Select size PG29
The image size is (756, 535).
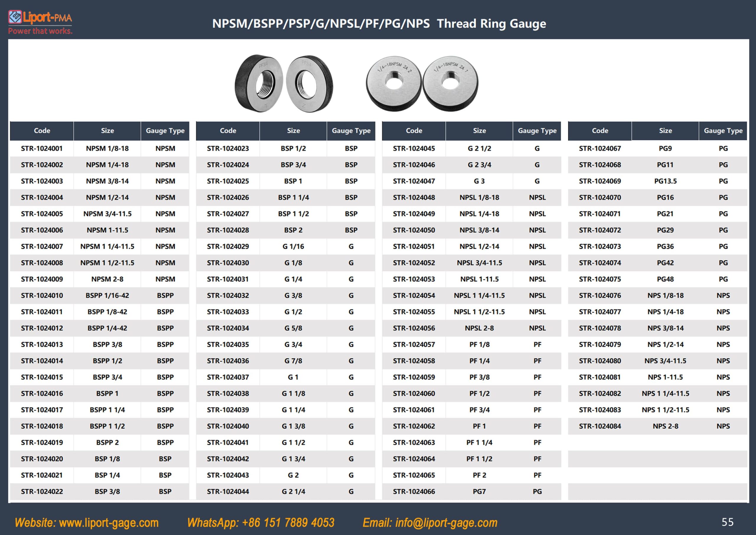pos(665,230)
